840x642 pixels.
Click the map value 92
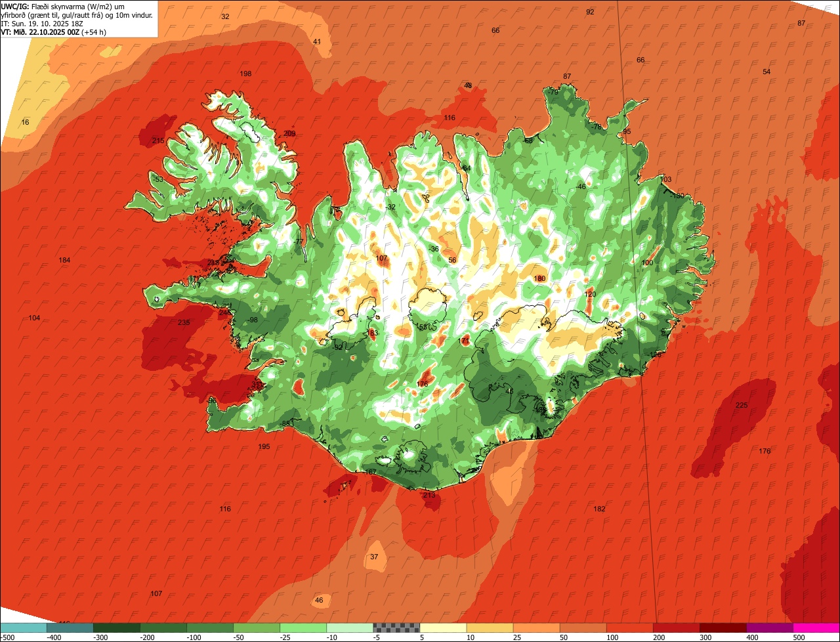[590, 12]
